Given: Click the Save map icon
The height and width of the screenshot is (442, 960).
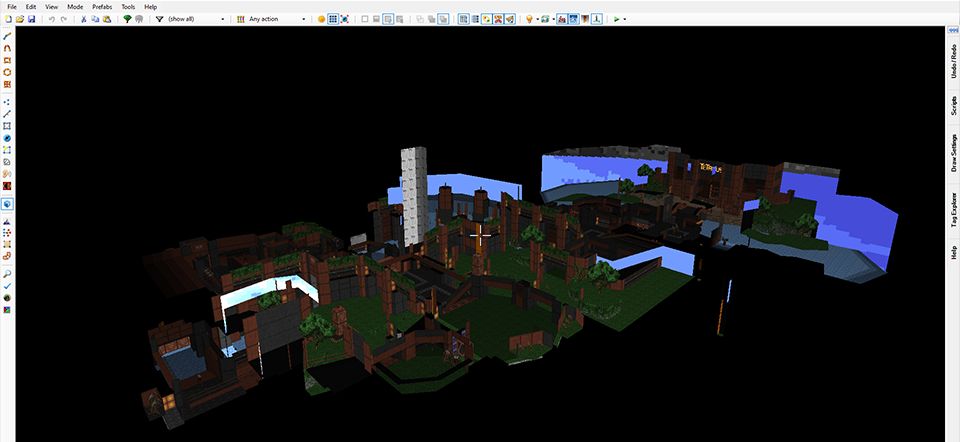Looking at the screenshot, I should [32, 19].
